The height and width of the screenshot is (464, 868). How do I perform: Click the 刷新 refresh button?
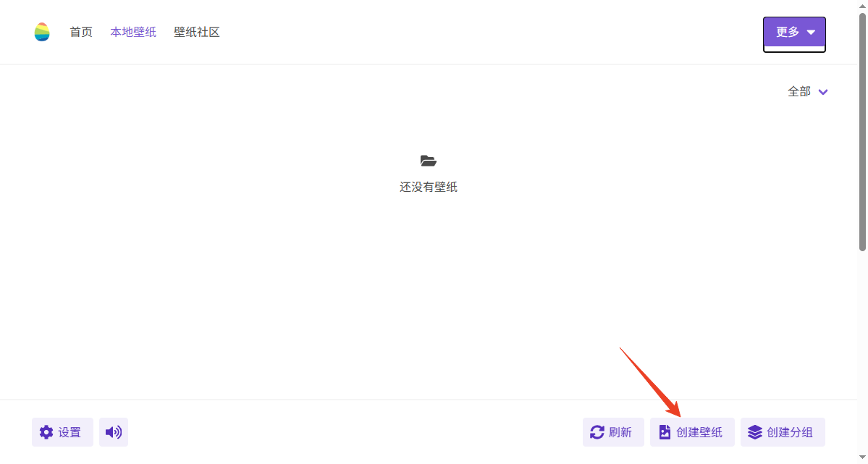(613, 432)
